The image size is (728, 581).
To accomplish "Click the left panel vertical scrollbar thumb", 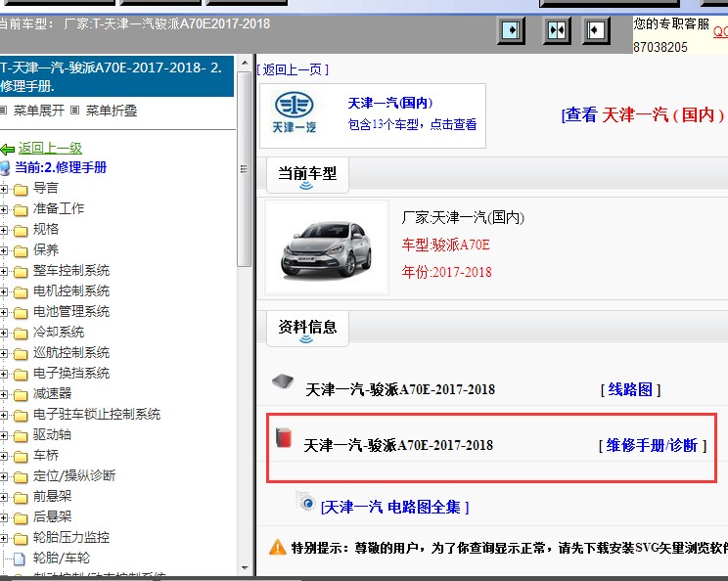I will point(245,169).
